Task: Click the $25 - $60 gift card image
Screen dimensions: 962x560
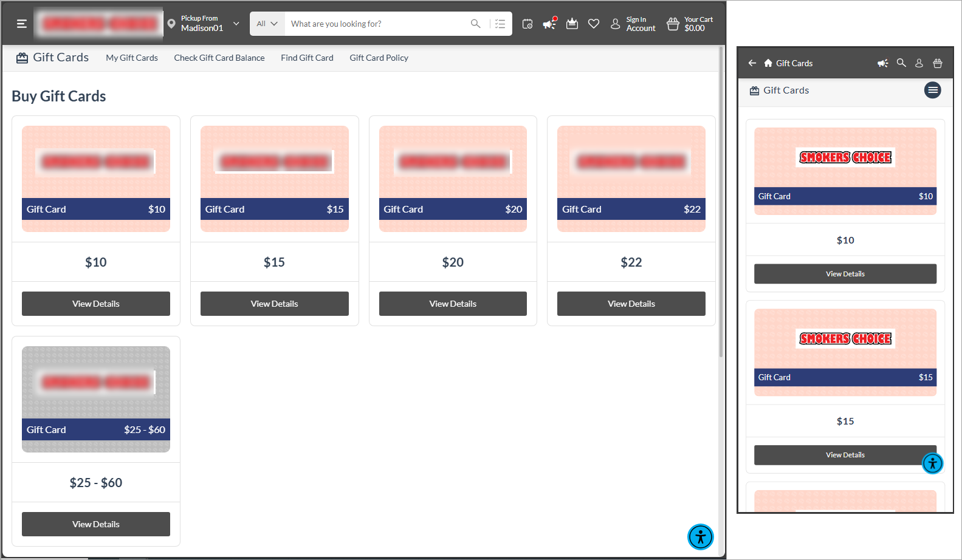Action: 96,399
